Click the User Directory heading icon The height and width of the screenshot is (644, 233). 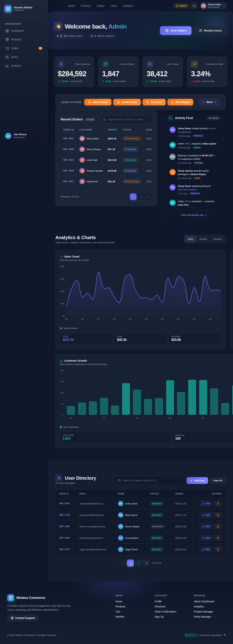pyautogui.click(x=59, y=478)
